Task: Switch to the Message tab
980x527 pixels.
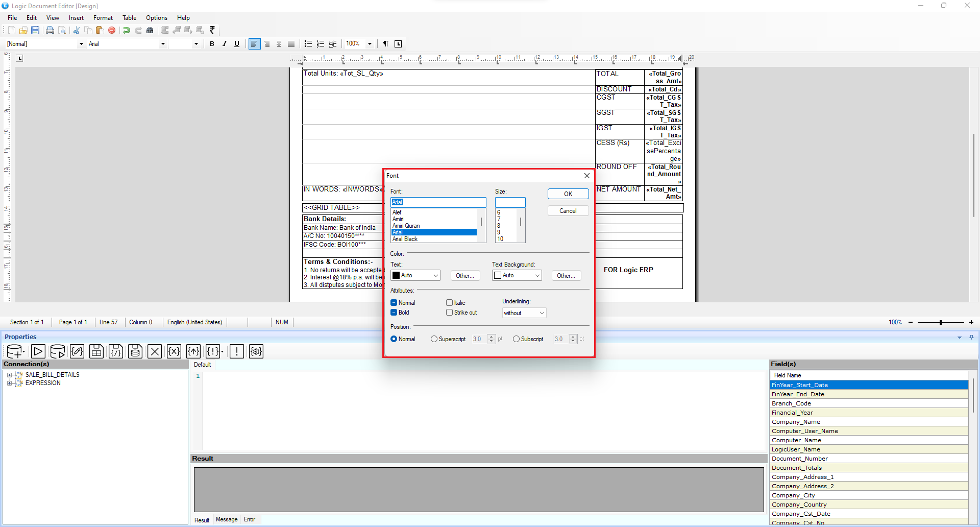Action: 227,519
